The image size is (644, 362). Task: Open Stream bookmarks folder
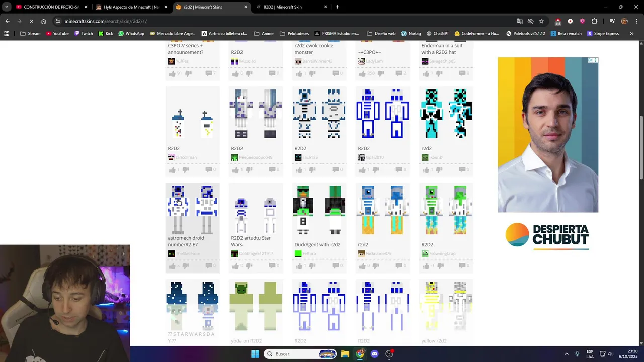[30, 34]
